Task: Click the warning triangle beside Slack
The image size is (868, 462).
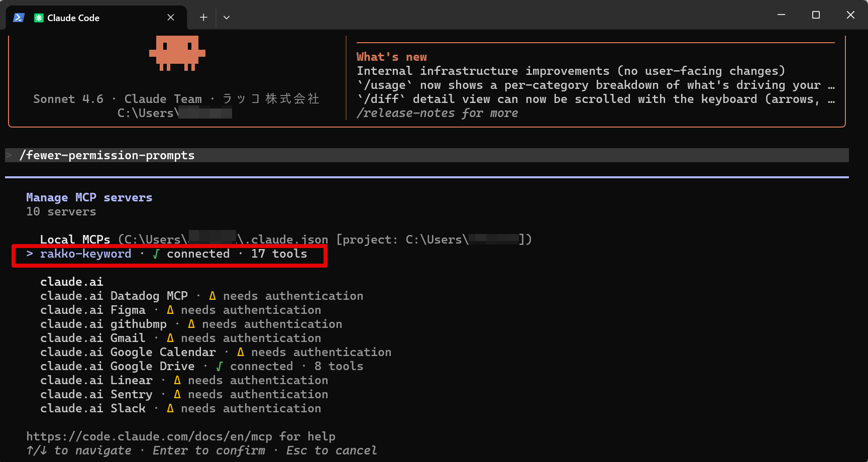Action: tap(170, 408)
